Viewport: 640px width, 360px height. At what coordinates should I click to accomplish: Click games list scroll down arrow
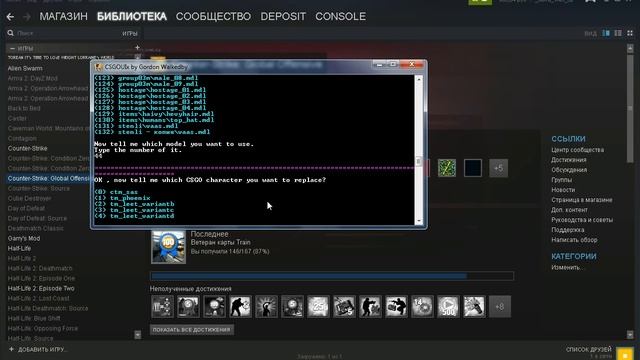click(138, 335)
